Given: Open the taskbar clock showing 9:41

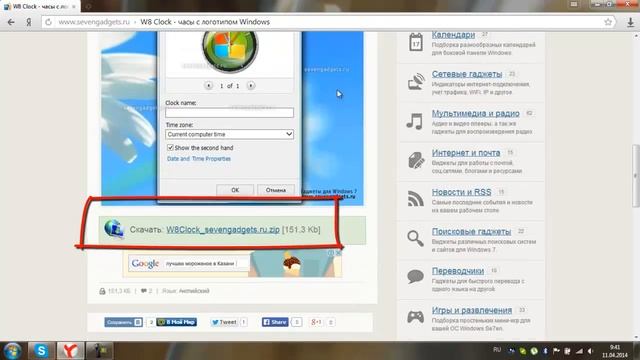Looking at the screenshot, I should (616, 351).
